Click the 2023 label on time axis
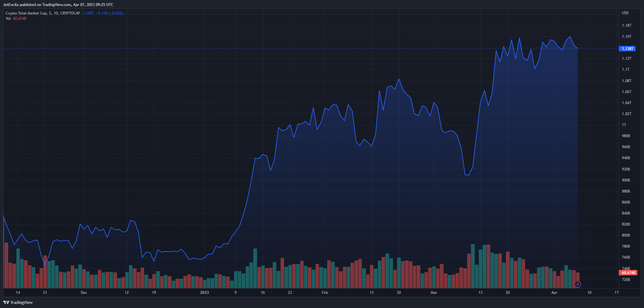The height and width of the screenshot is (308, 644). 204,293
